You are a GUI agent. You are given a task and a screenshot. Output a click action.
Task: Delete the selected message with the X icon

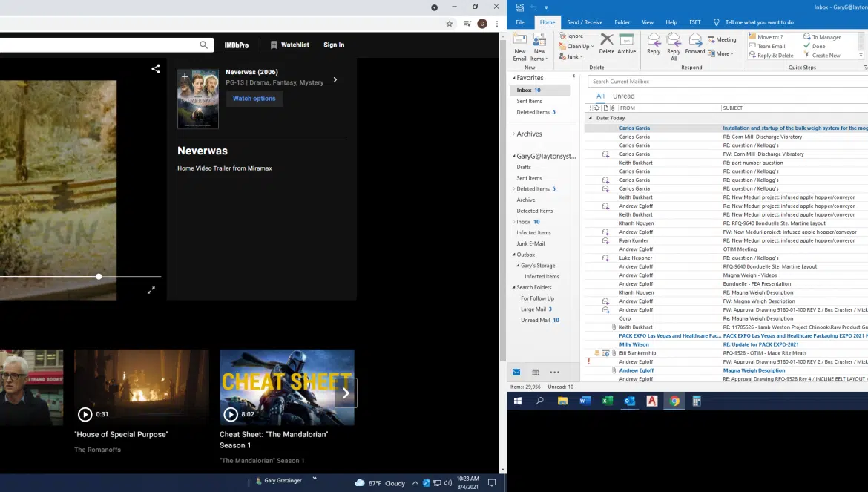[x=606, y=42]
